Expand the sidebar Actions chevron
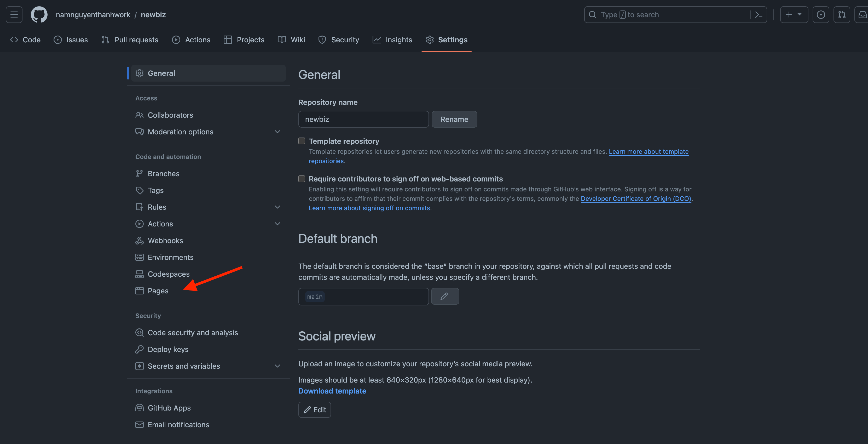 pyautogui.click(x=277, y=224)
